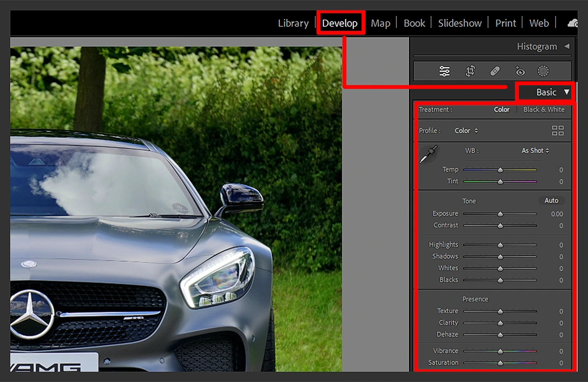588x382 pixels.
Task: Click the Texture slider handle
Action: 500,311
